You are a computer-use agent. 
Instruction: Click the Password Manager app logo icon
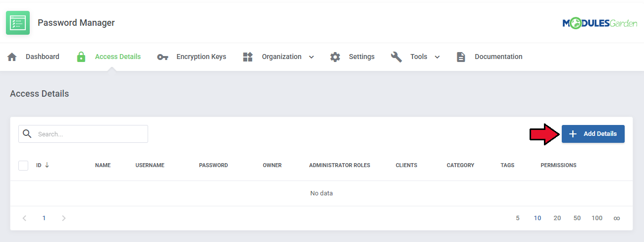pyautogui.click(x=18, y=23)
